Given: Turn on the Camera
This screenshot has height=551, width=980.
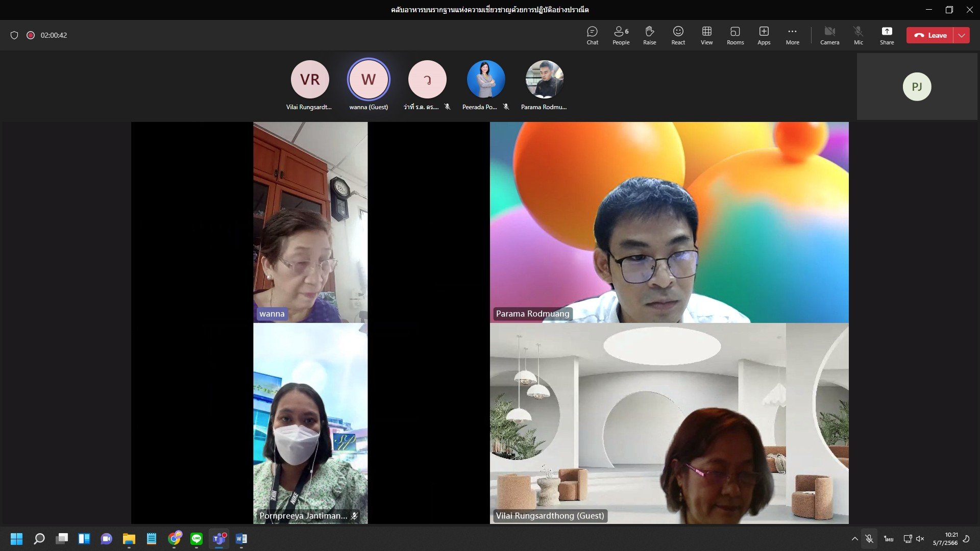Looking at the screenshot, I should [x=829, y=35].
